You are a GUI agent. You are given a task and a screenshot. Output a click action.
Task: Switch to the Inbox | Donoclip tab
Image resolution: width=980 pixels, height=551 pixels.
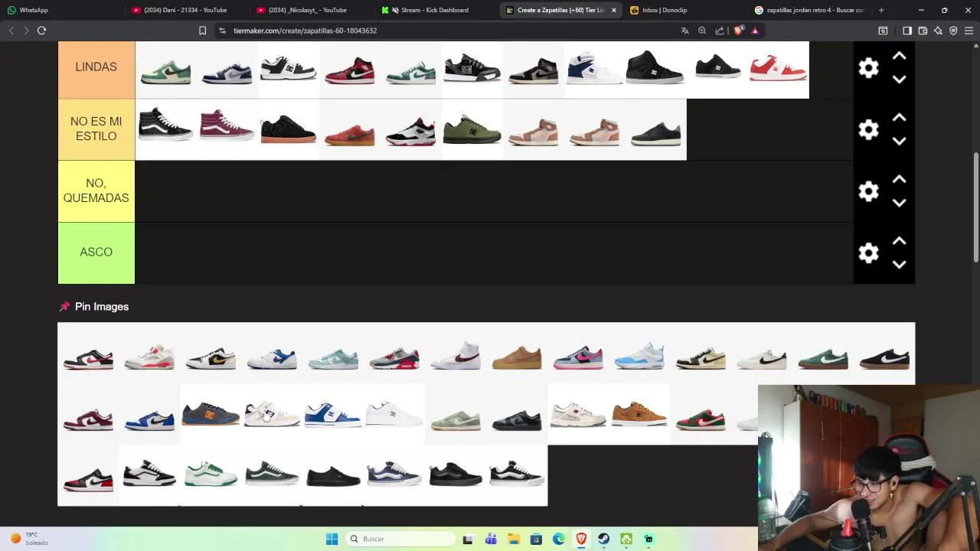click(685, 10)
